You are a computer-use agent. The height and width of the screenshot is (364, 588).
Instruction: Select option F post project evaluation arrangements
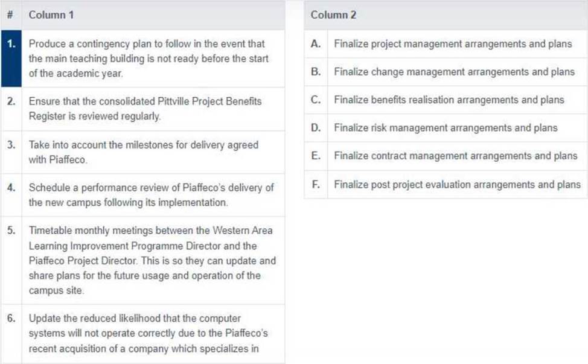click(x=446, y=185)
